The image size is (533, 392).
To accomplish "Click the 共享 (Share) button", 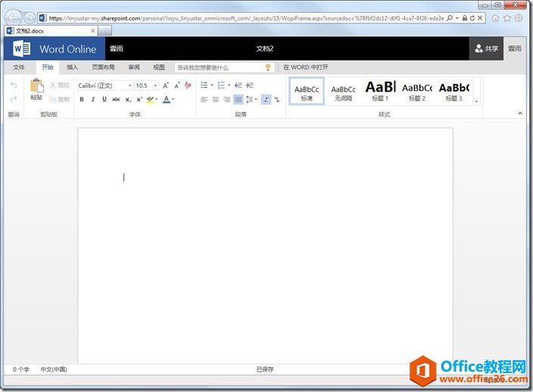I will point(486,48).
